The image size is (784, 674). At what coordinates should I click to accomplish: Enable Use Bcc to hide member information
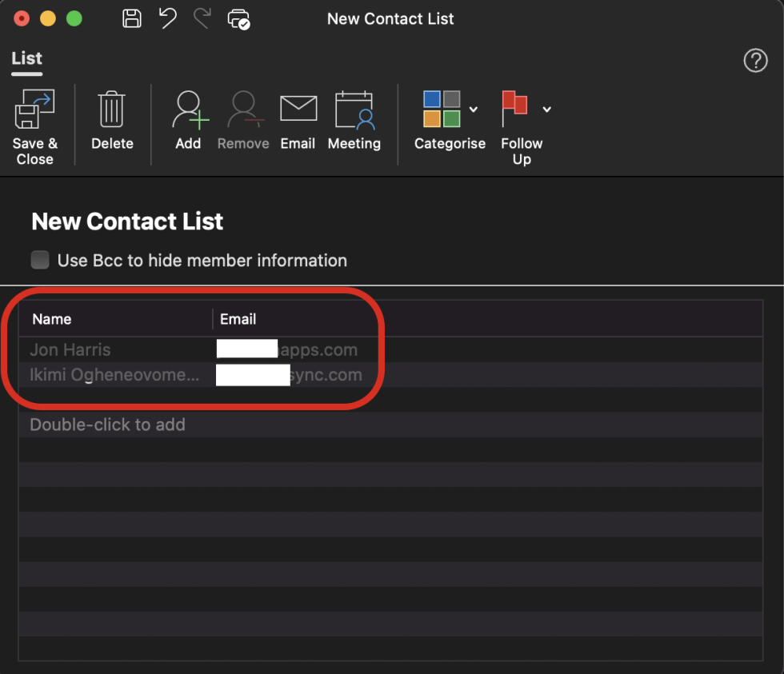point(39,259)
